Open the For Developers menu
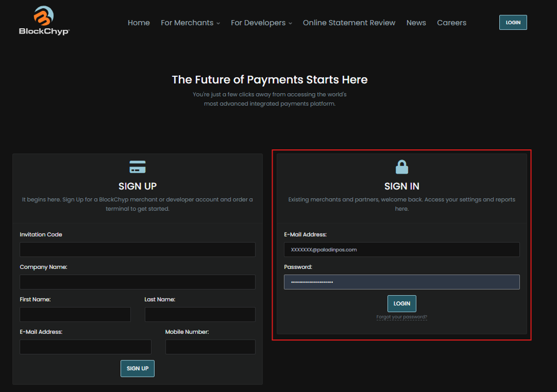This screenshot has height=392, width=557. (x=258, y=23)
